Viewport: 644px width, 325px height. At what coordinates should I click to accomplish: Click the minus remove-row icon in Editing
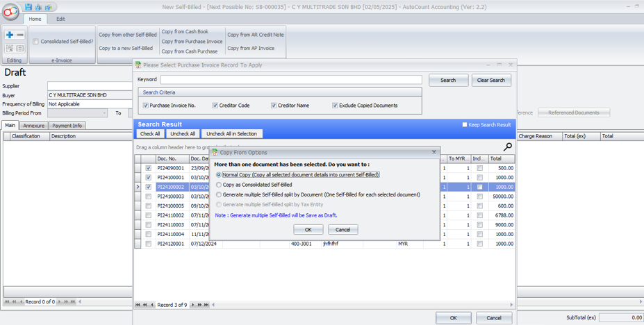click(20, 35)
